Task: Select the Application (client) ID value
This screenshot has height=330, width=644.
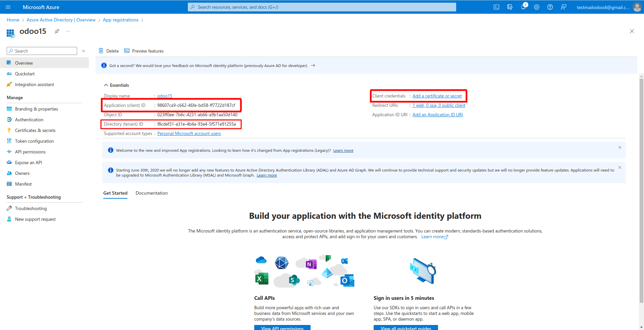Action: click(x=196, y=105)
